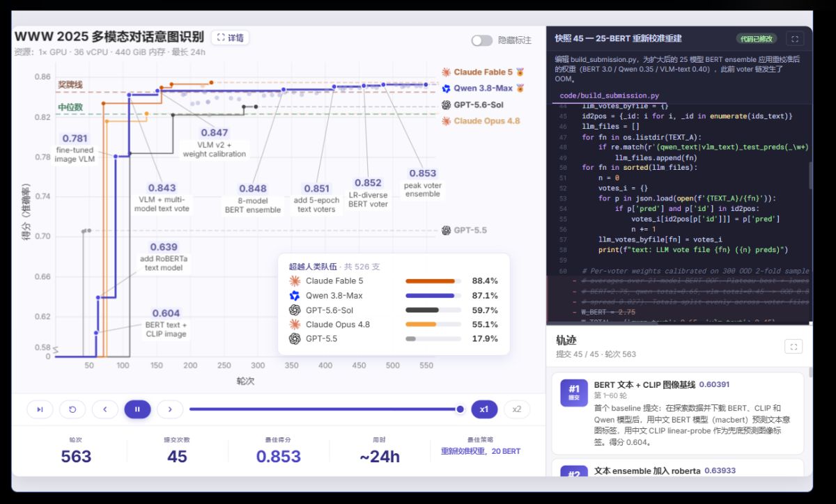Go to next step chevron
The width and height of the screenshot is (836, 504).
170,409
